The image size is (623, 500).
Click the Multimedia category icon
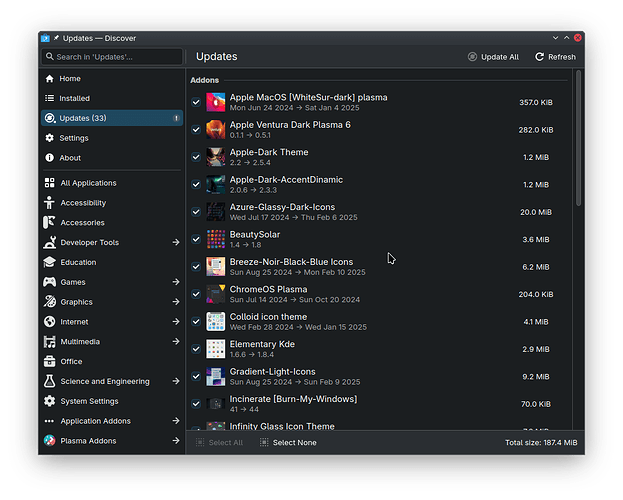(x=50, y=341)
